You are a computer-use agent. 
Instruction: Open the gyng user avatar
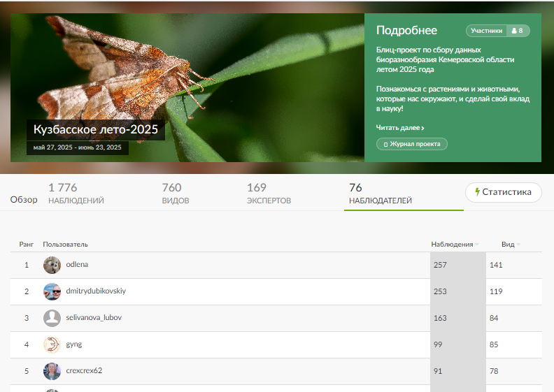click(x=52, y=344)
